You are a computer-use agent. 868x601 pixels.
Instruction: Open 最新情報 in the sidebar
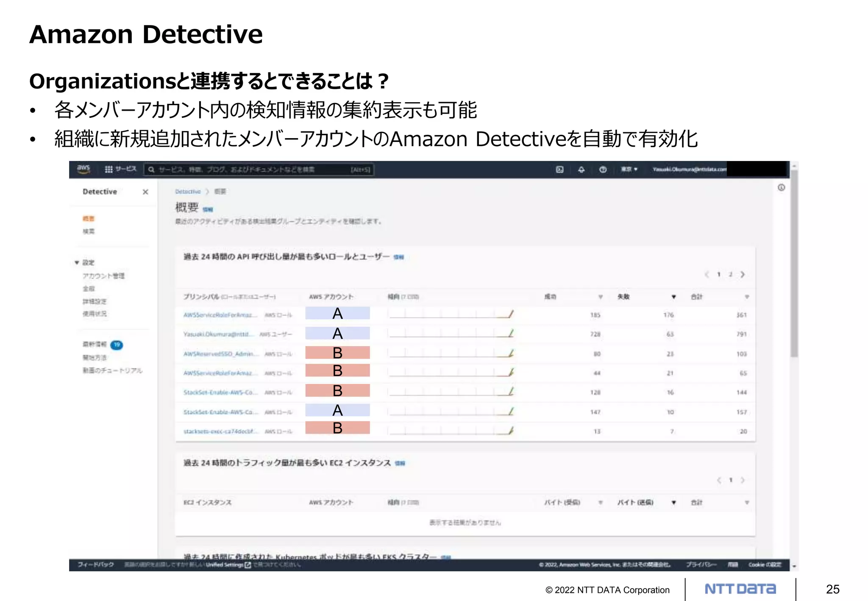(95, 345)
